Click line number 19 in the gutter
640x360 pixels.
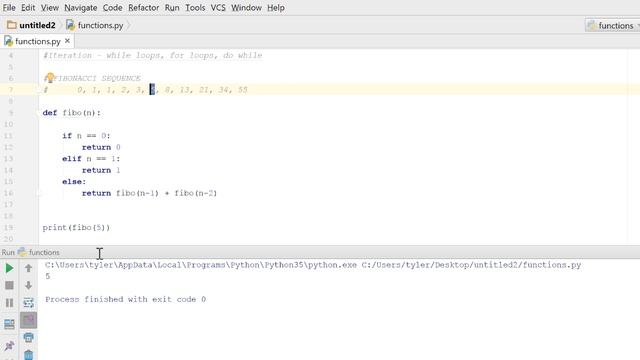pos(9,227)
